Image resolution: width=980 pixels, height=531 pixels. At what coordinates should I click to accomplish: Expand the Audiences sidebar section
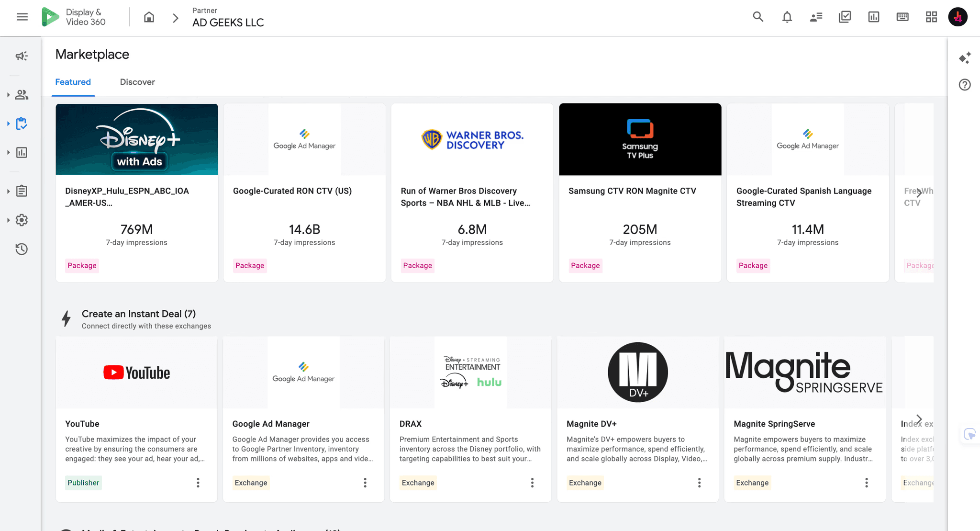pos(22,95)
